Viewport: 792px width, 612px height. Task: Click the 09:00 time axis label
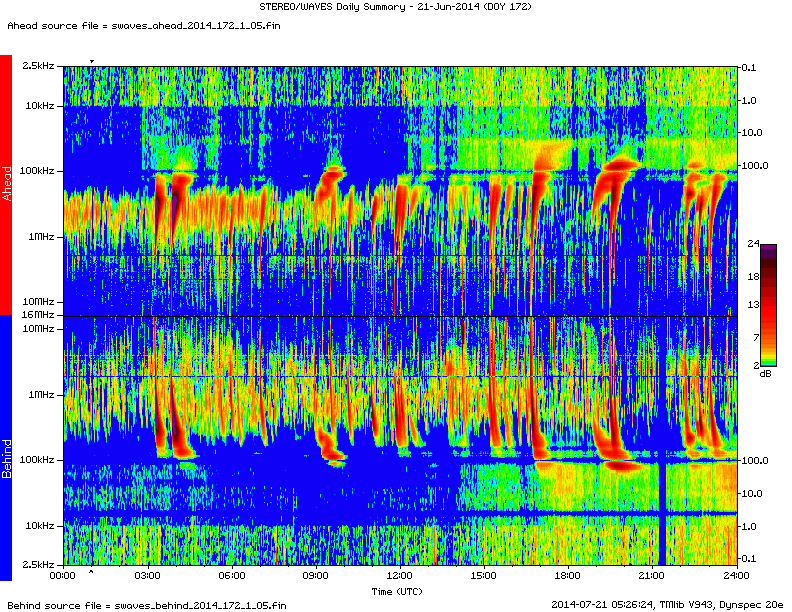click(x=316, y=576)
